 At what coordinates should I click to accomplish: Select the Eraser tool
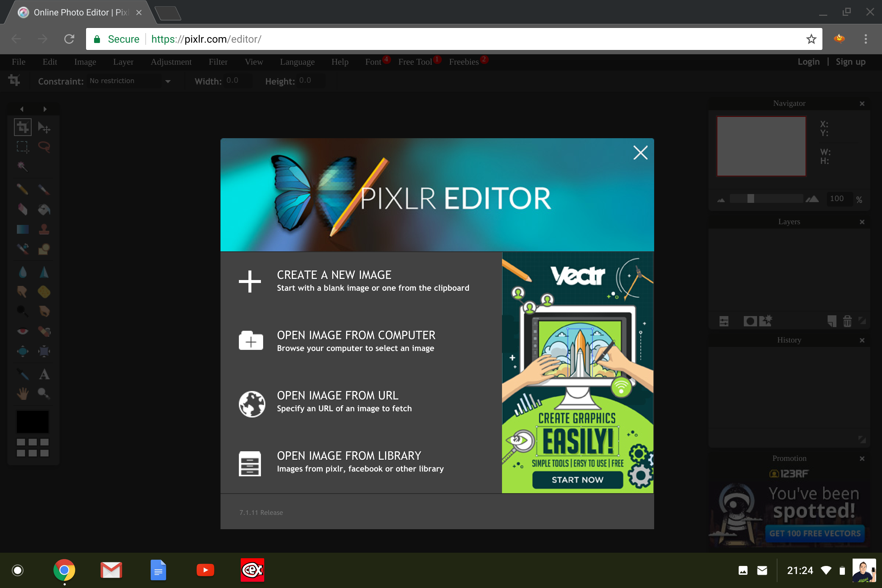tap(22, 209)
